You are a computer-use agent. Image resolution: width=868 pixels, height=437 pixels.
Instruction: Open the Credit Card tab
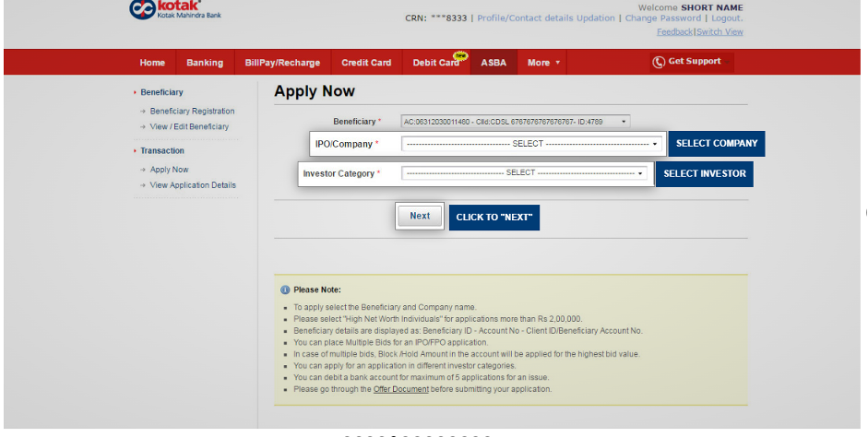click(x=366, y=63)
